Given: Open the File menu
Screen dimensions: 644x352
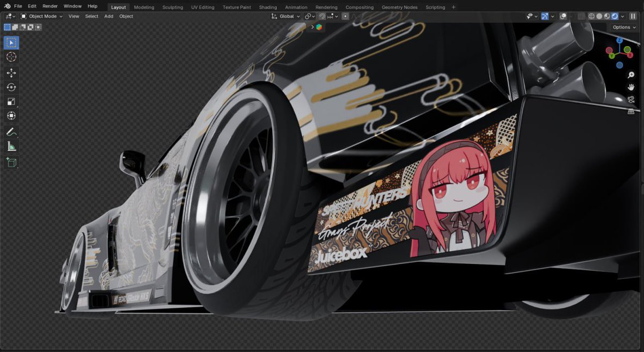Looking at the screenshot, I should pyautogui.click(x=18, y=6).
